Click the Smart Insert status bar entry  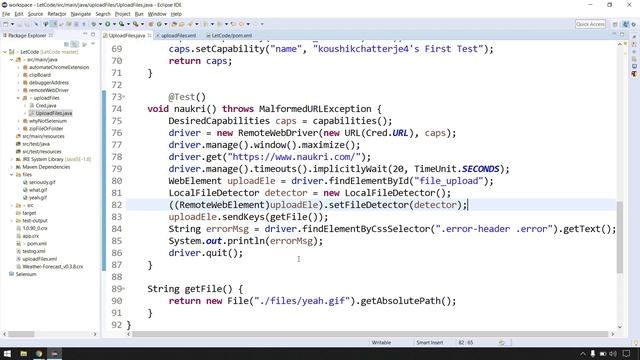pos(429,342)
